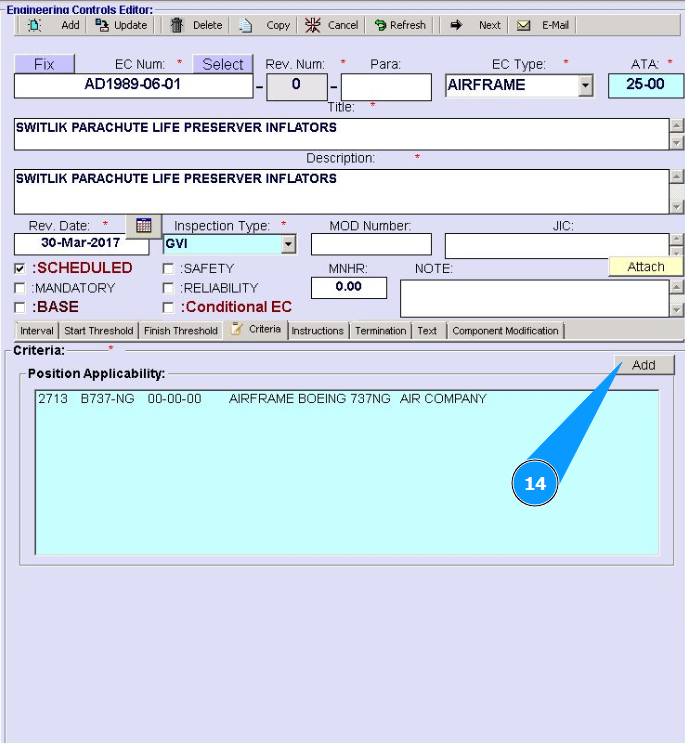685x743 pixels.
Task: Open the EC Type dropdown arrow
Action: tap(586, 86)
